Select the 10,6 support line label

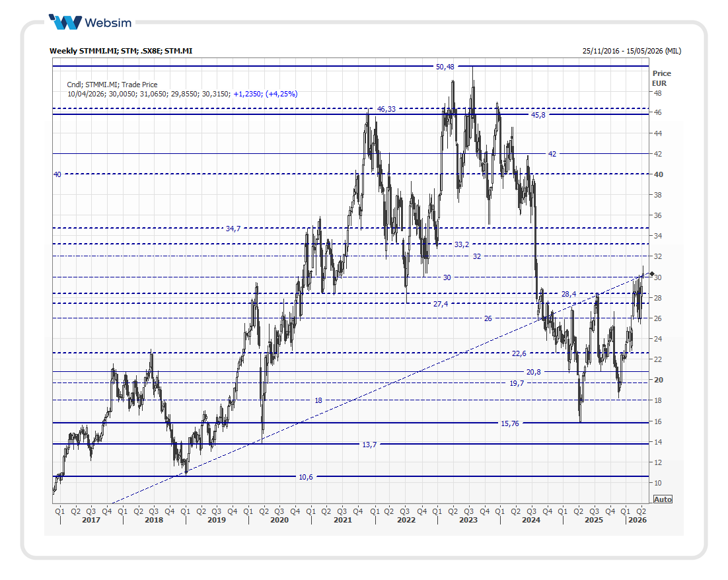pyautogui.click(x=306, y=477)
